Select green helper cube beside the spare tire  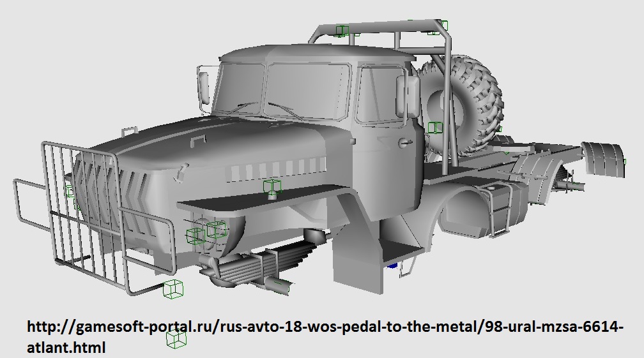pos(435,128)
